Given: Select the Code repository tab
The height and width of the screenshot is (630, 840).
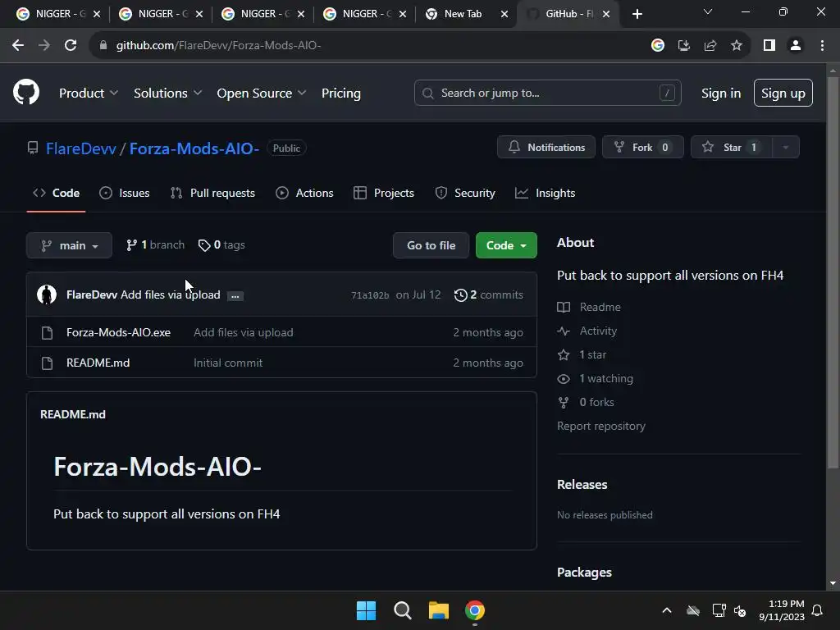Looking at the screenshot, I should pyautogui.click(x=56, y=193).
